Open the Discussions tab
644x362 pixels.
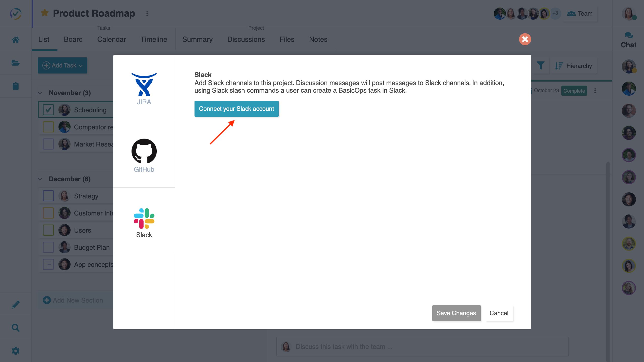coord(246,39)
